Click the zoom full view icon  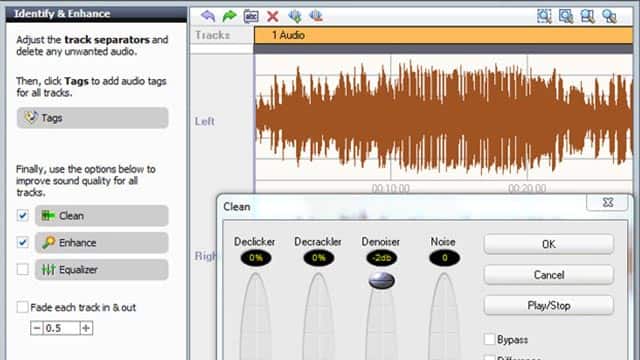(x=609, y=16)
